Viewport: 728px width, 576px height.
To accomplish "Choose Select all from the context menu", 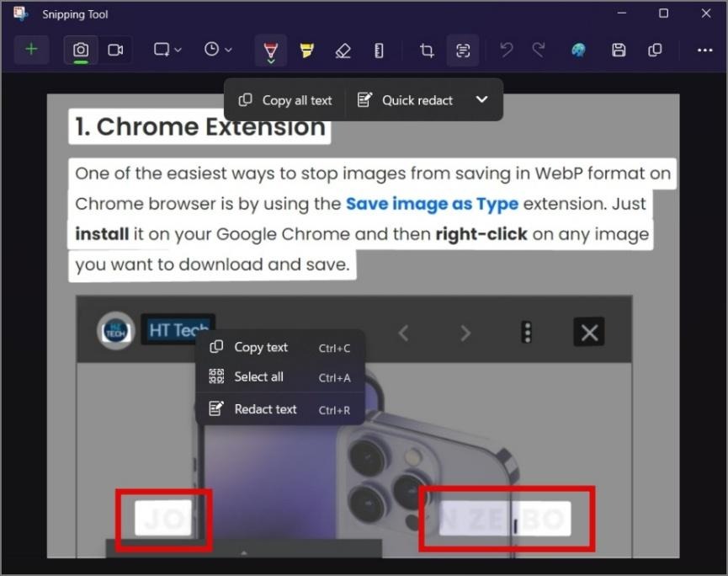I will tap(280, 376).
